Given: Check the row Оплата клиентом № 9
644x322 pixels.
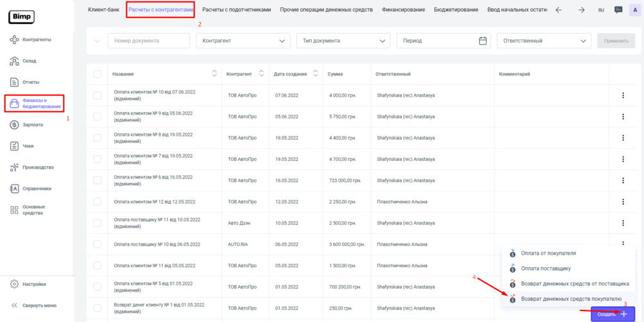Looking at the screenshot, I should [97, 117].
